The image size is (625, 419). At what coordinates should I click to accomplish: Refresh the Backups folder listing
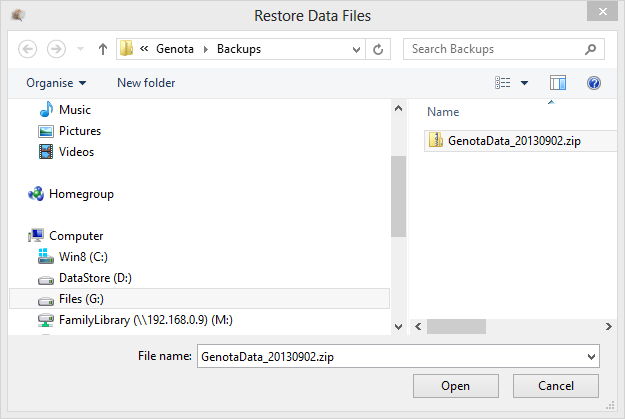(378, 48)
